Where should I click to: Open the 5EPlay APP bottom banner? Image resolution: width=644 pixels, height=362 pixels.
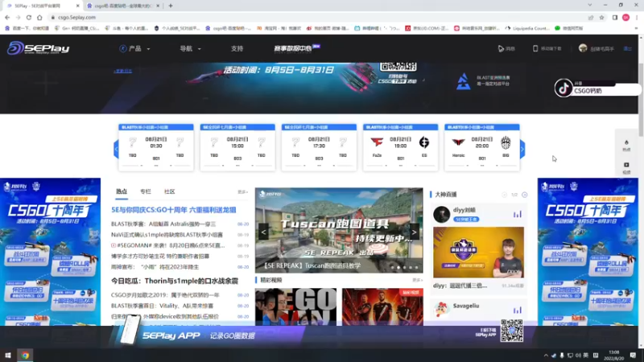coord(319,335)
